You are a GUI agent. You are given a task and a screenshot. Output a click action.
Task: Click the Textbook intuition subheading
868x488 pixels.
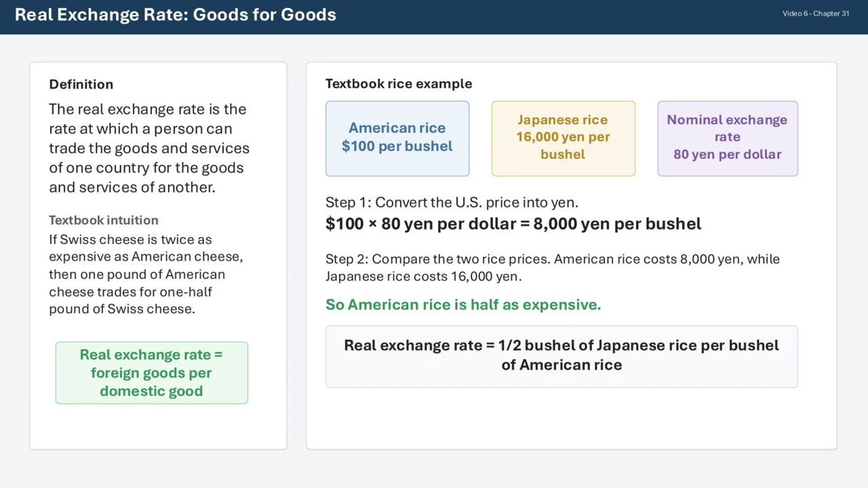point(104,220)
